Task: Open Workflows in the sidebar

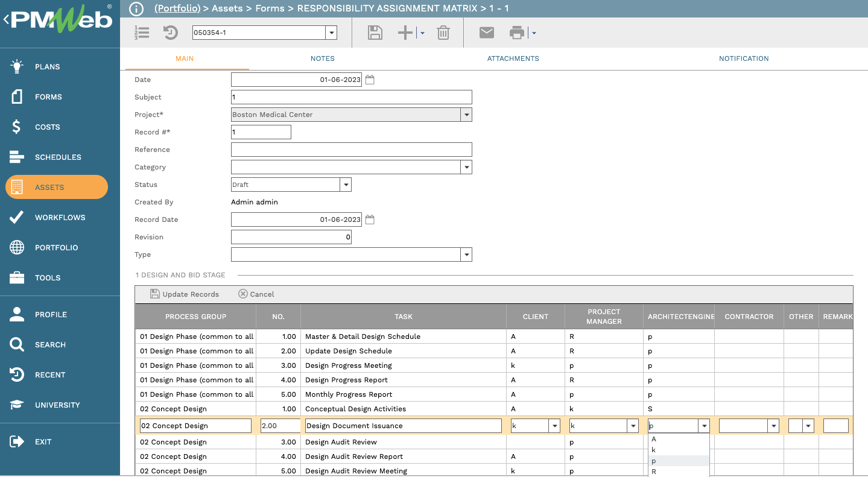Action: [x=60, y=217]
